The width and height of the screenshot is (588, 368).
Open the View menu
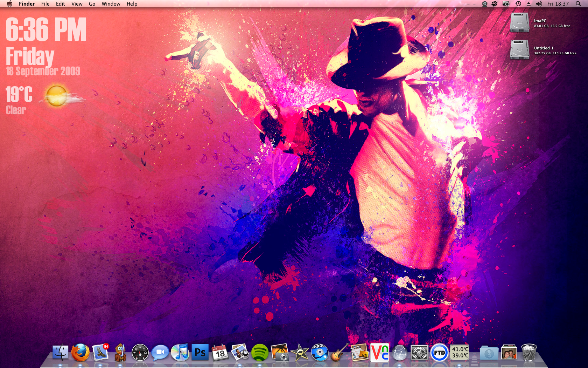click(x=77, y=4)
